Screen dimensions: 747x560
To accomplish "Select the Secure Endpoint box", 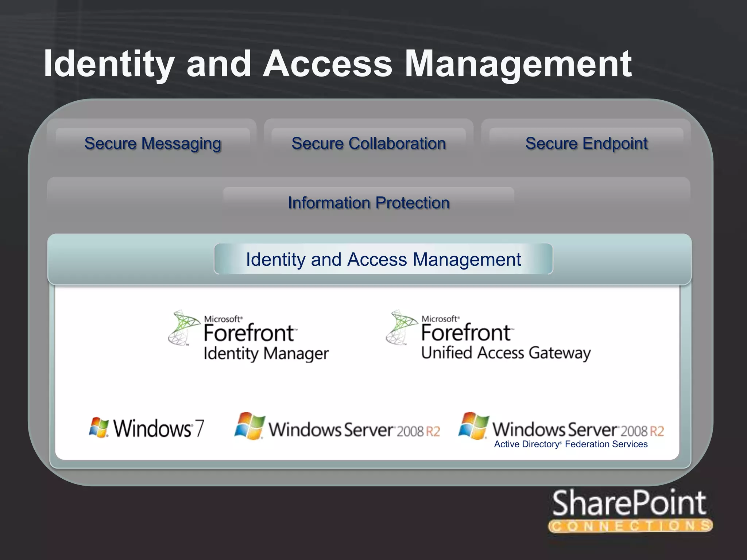I will coord(586,143).
